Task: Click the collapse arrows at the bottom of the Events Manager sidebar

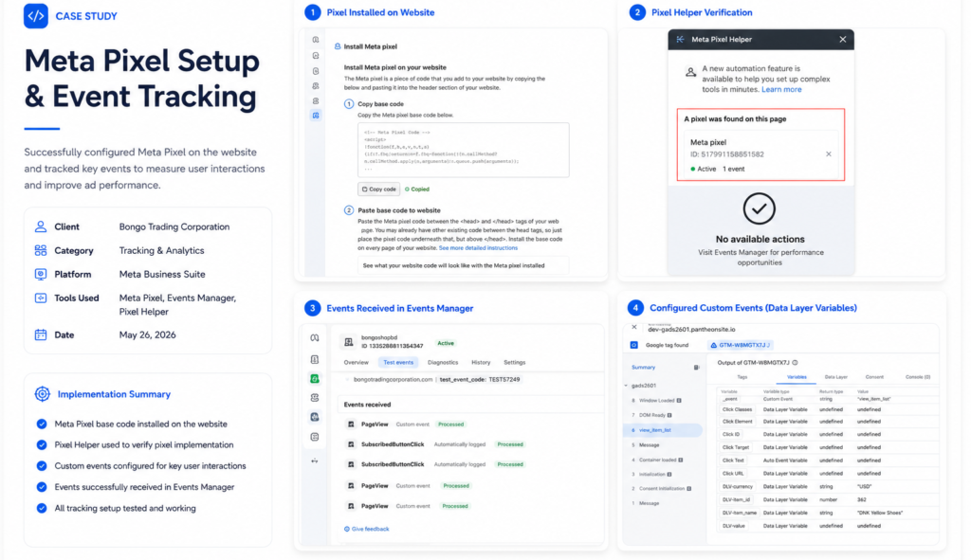Action: coord(315,461)
